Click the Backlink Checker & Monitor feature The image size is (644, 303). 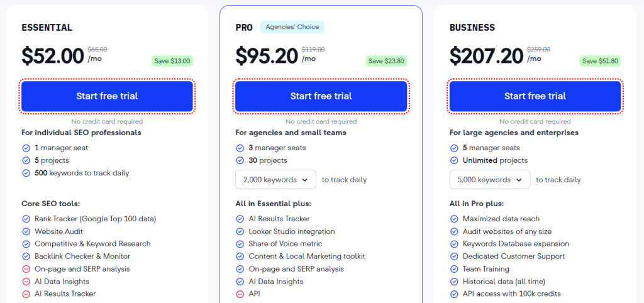pos(82,256)
